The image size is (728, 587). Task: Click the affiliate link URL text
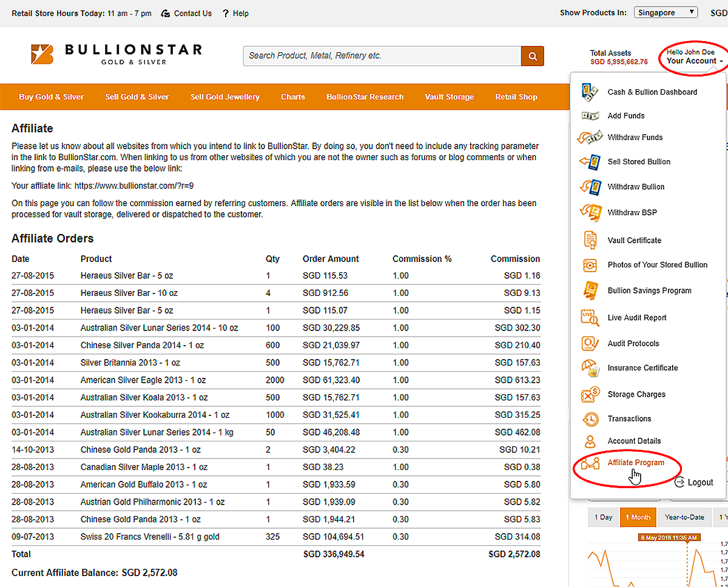[134, 186]
